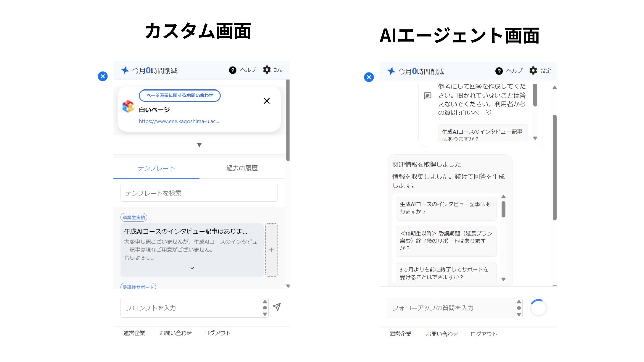Switch to the 過去の履歴 tab

[x=242, y=168]
